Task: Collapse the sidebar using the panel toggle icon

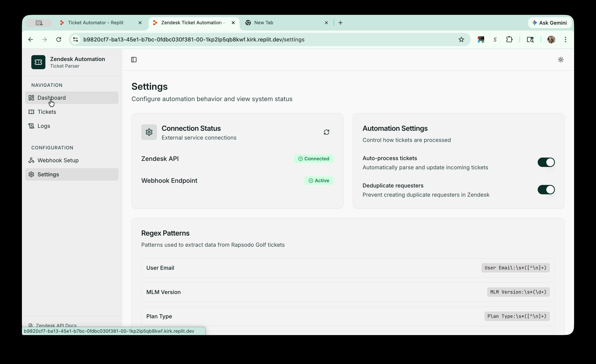Action: click(x=134, y=59)
